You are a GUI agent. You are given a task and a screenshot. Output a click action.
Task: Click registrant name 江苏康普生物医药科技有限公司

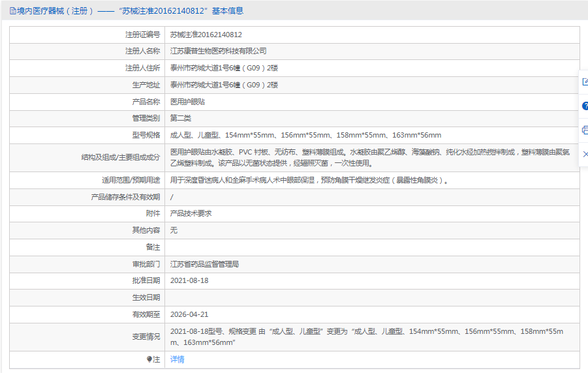tap(218, 51)
